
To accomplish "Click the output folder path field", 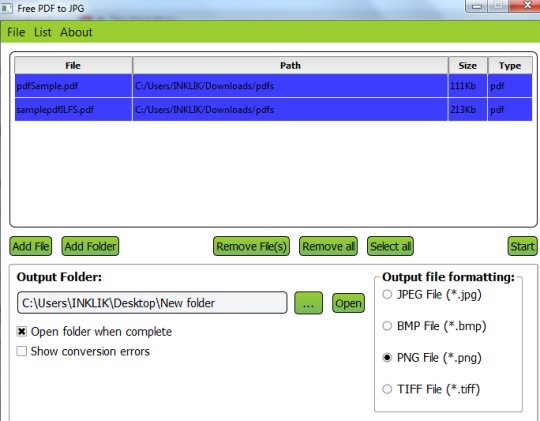I will click(152, 303).
